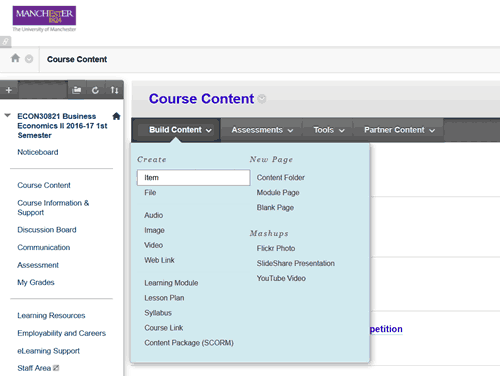Open options chevron beside Course Content heading

[x=262, y=99]
